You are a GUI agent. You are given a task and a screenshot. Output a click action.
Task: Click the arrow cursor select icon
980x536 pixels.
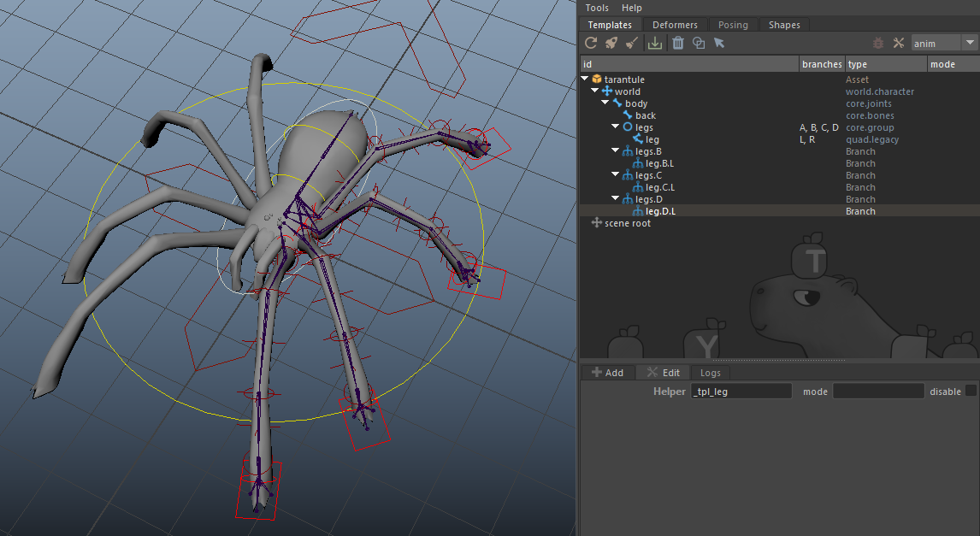click(x=719, y=43)
